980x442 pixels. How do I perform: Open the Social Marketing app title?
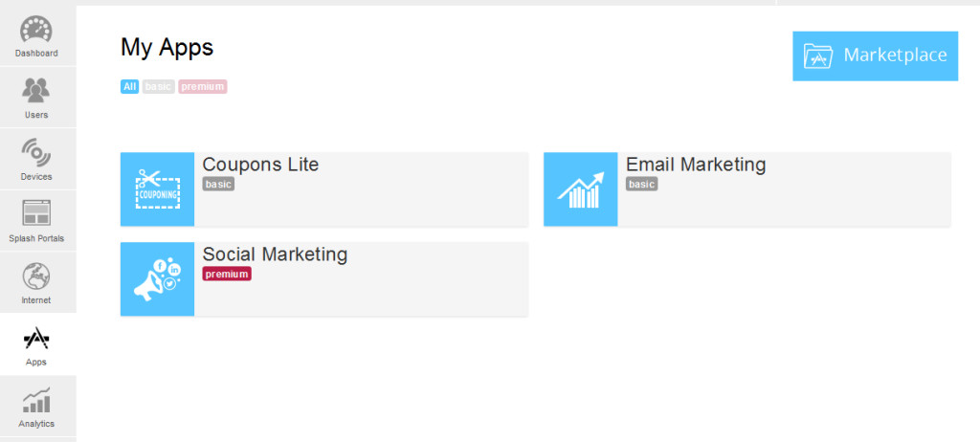[275, 254]
